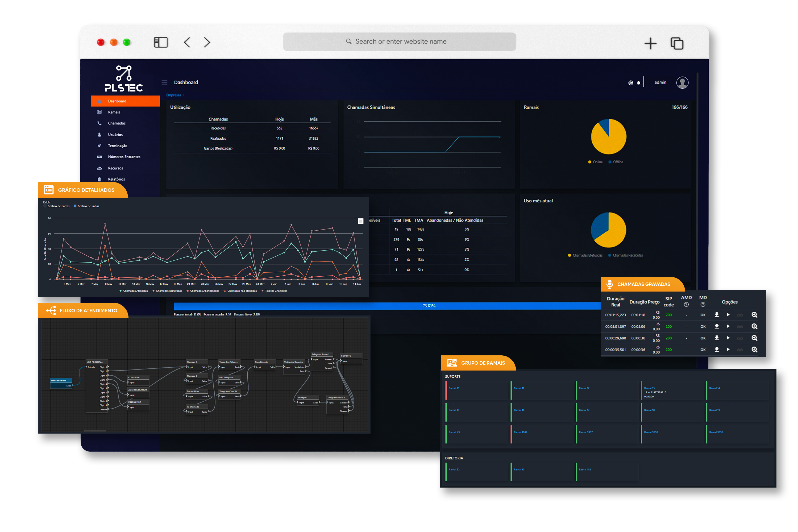Play the second recorded call
Screen dimensions: 798x532
[728, 326]
